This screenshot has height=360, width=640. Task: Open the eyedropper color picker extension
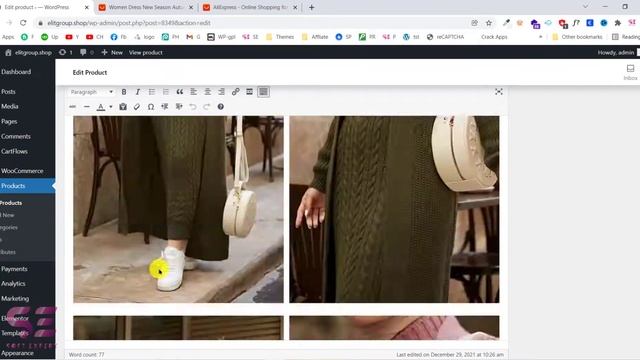[506, 23]
